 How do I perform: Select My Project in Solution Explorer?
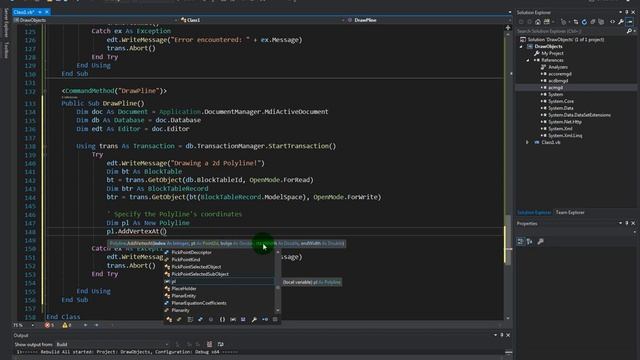click(552, 53)
